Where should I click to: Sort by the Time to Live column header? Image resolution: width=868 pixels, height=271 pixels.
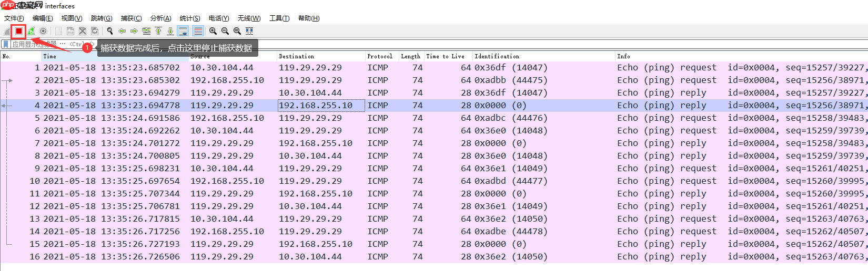click(x=448, y=56)
